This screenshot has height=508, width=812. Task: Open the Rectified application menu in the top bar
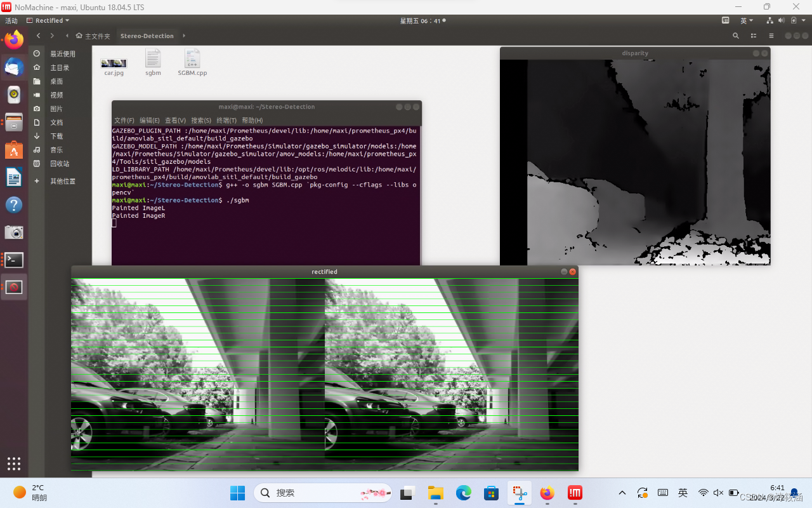(x=48, y=20)
